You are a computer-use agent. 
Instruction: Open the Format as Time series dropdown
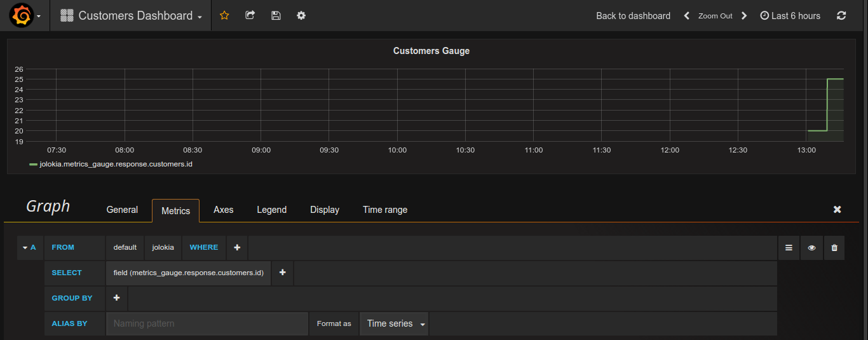pos(394,323)
